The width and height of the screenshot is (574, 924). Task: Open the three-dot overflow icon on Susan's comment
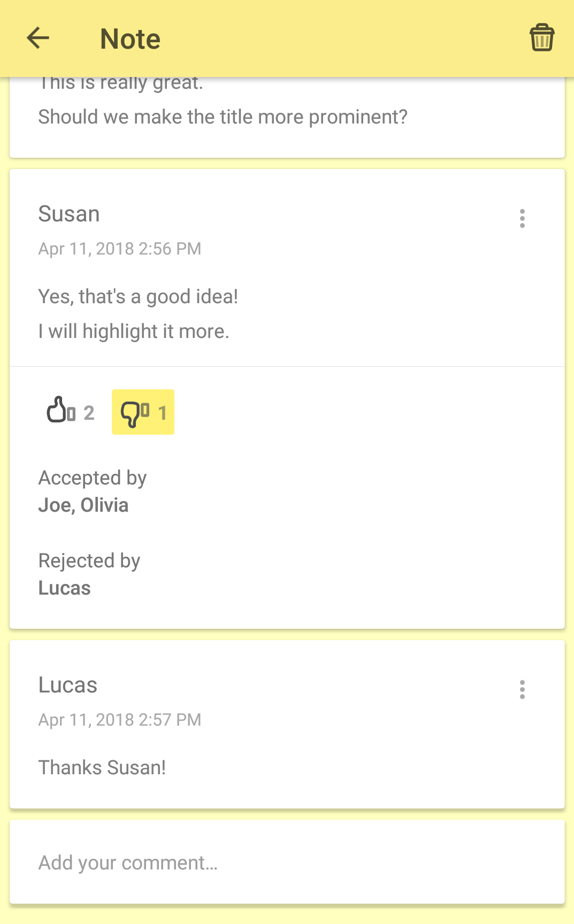click(x=522, y=218)
